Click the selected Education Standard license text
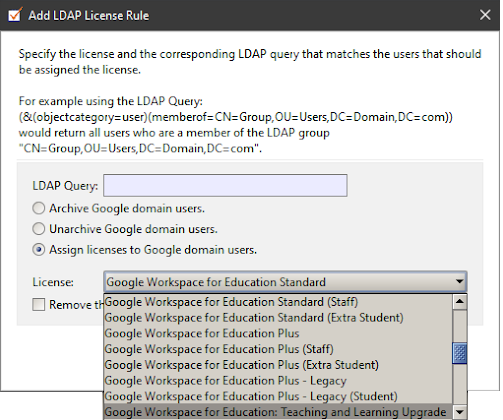Image resolution: width=503 pixels, height=420 pixels. [x=216, y=282]
